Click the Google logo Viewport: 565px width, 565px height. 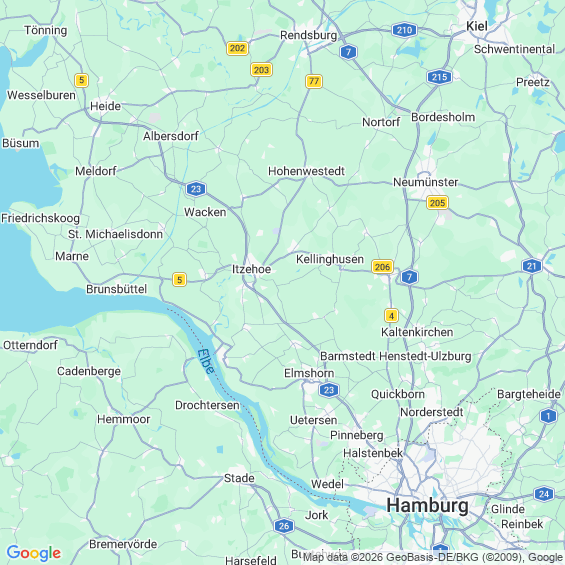pos(34,553)
